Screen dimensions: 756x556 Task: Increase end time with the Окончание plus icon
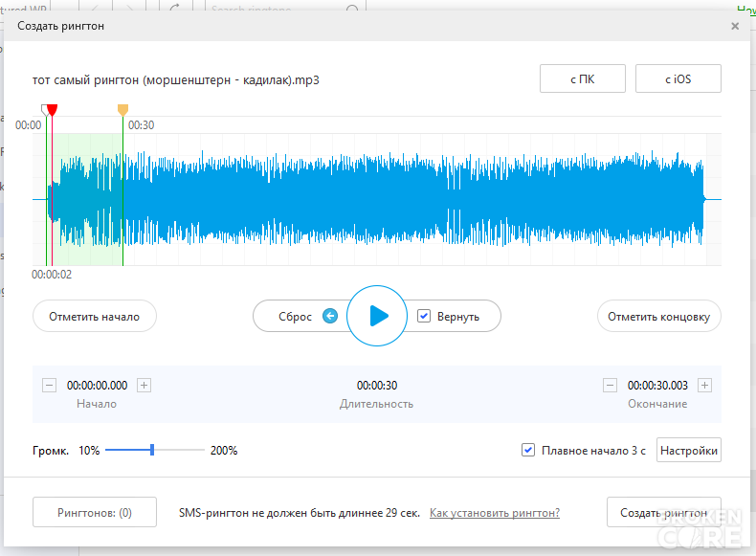705,386
